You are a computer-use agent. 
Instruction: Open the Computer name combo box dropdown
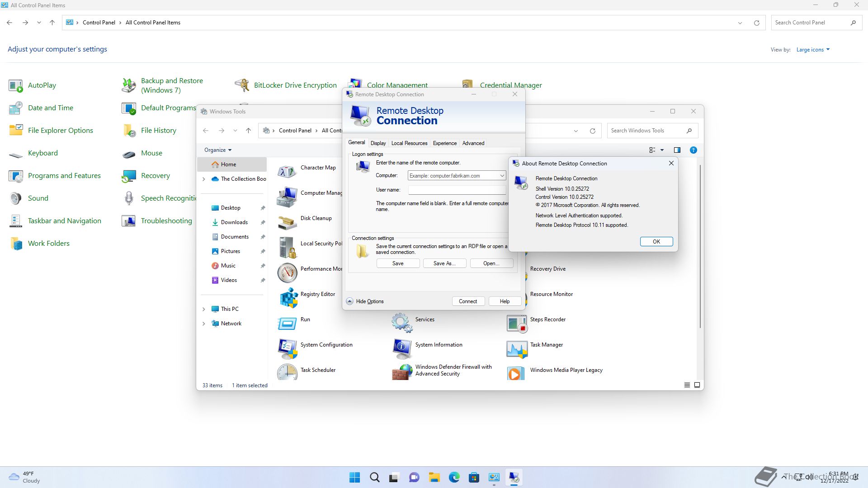point(502,176)
